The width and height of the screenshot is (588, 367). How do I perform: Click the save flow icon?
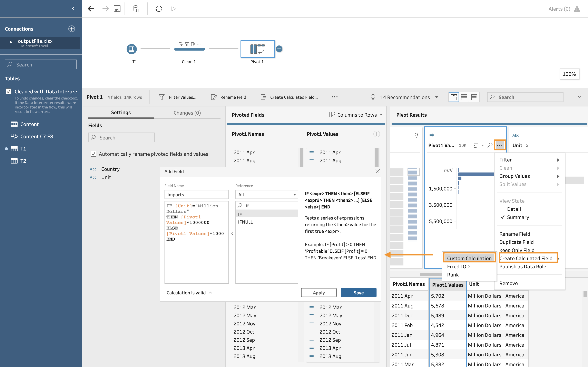point(117,9)
